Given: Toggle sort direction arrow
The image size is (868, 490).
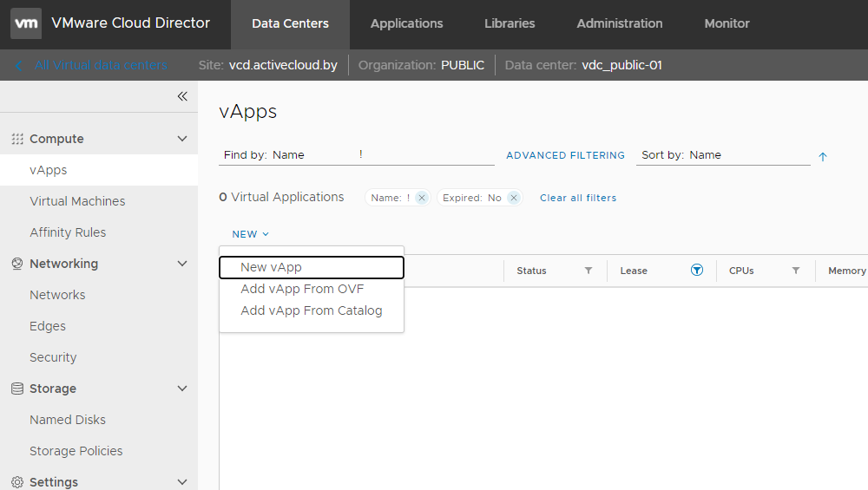Looking at the screenshot, I should (823, 157).
